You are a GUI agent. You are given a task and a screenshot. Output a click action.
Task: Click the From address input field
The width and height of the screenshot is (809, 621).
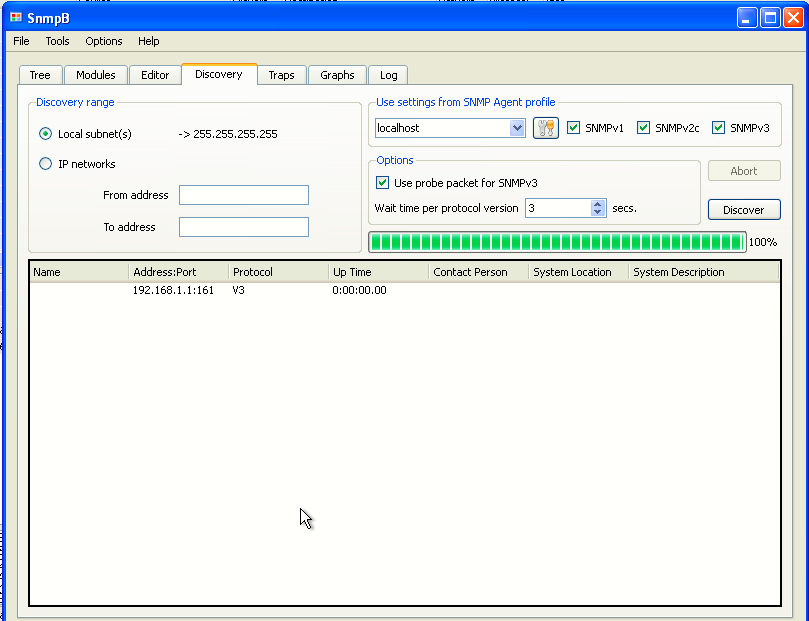(x=244, y=195)
